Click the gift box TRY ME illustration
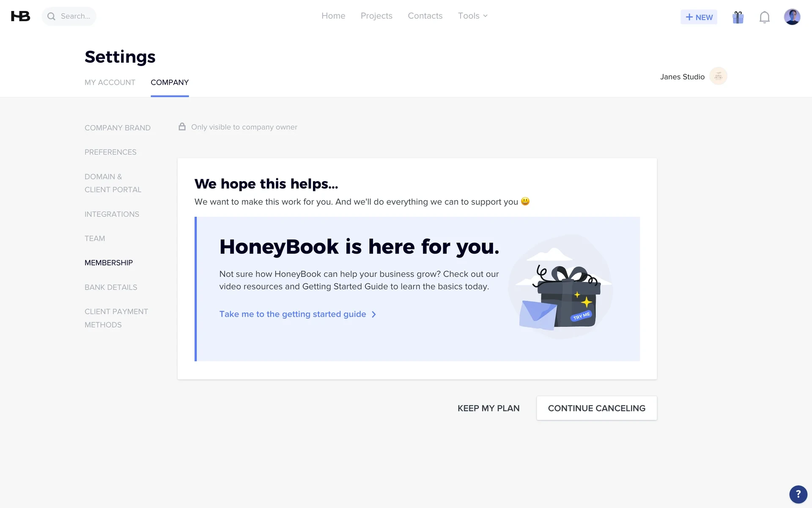This screenshot has width=812, height=508. (560, 287)
